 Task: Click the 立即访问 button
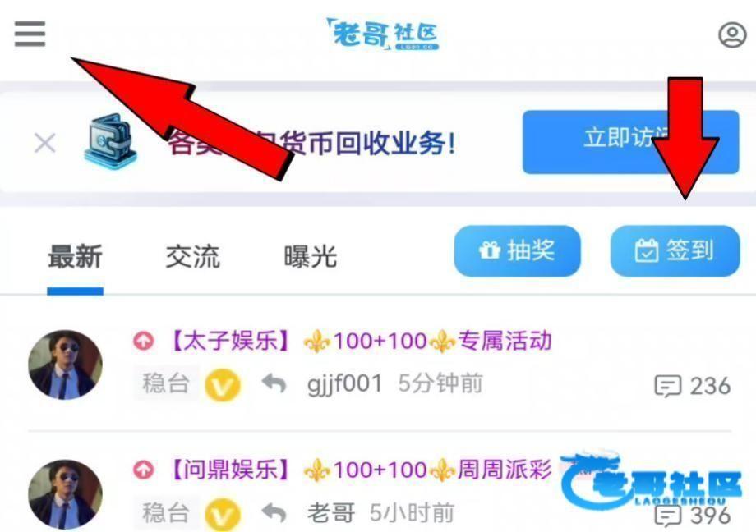click(630, 142)
